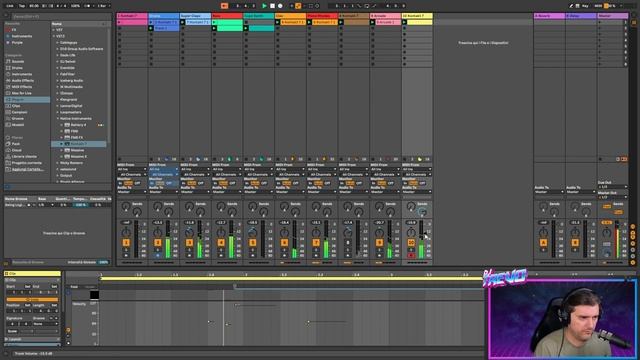The width and height of the screenshot is (640, 360).
Task: Launch the Arcade clip on track 9
Action: click(x=373, y=22)
